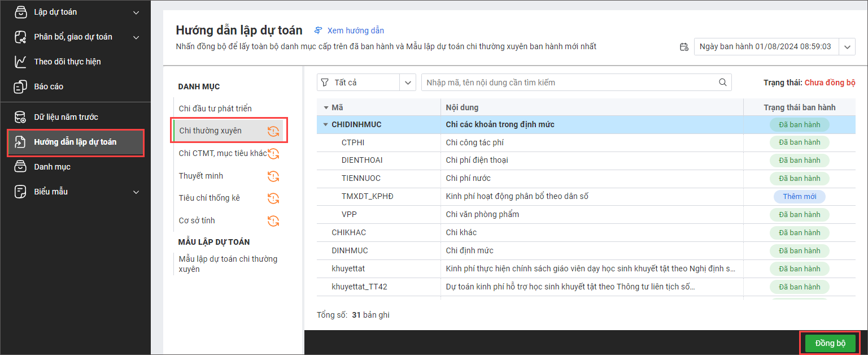Viewport: 868px width, 355px height.
Task: Click into the code or content search field
Action: [x=569, y=83]
